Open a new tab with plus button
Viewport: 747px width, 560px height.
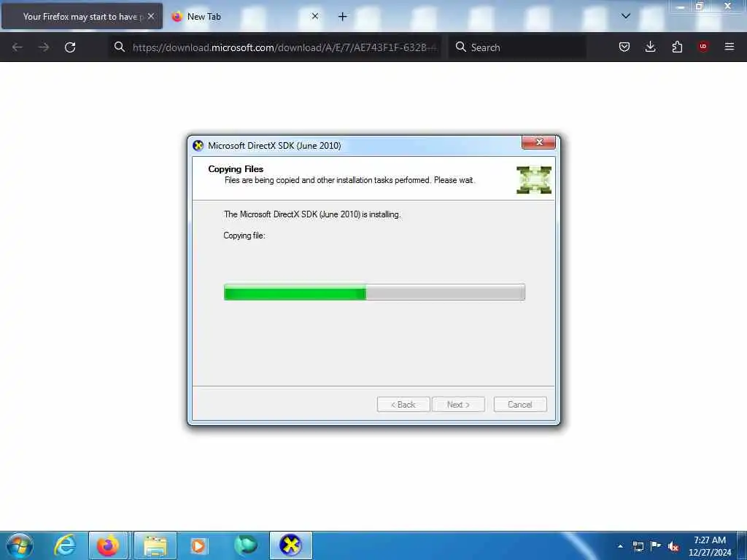tap(342, 17)
